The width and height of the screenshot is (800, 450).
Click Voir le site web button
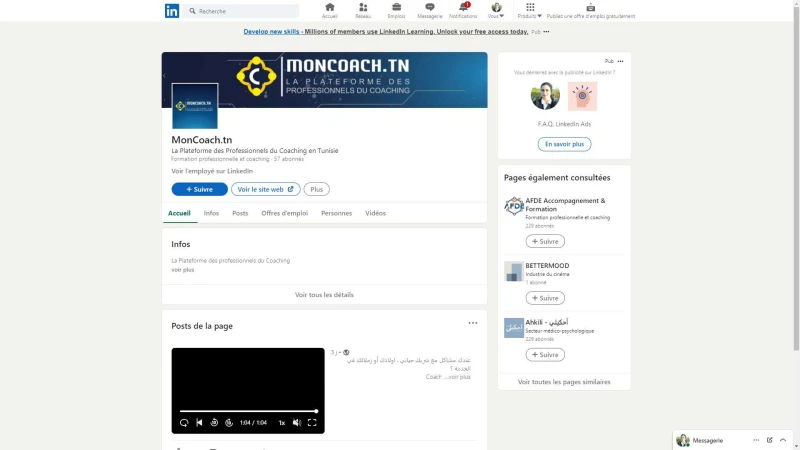265,189
